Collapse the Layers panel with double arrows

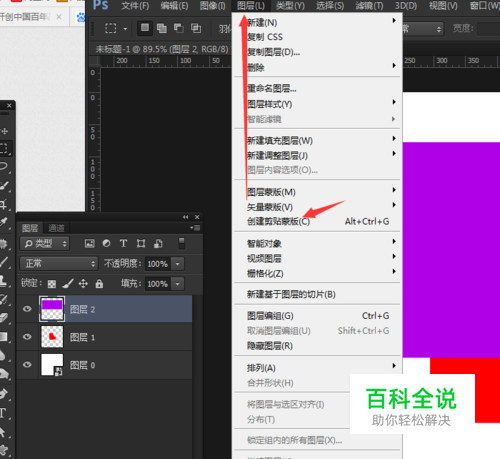coord(186,217)
